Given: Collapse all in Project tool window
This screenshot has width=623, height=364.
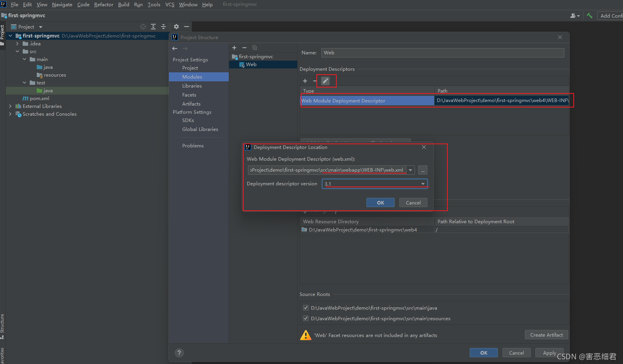Looking at the screenshot, I should click(x=163, y=27).
